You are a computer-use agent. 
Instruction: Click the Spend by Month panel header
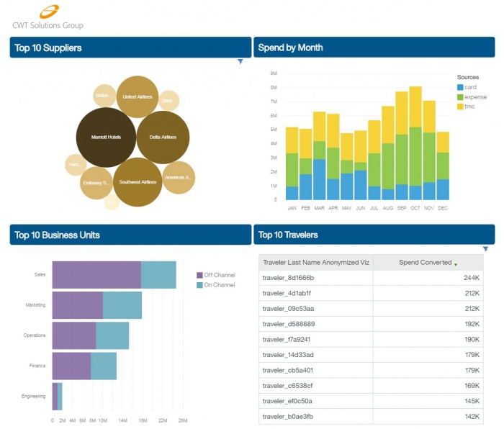coord(374,48)
